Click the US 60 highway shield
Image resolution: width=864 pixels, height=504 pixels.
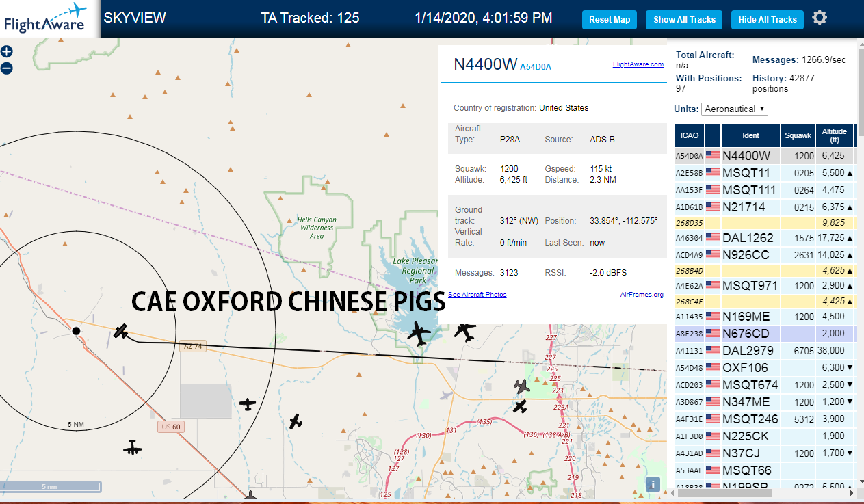point(170,427)
